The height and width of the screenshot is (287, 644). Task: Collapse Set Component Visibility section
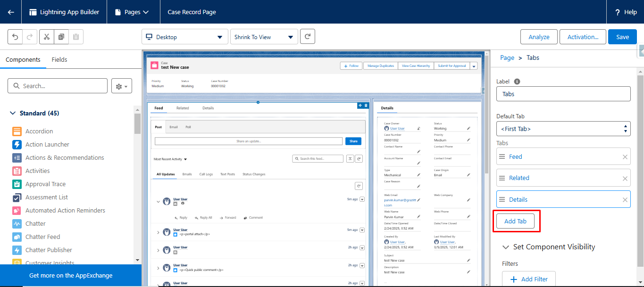pos(506,247)
